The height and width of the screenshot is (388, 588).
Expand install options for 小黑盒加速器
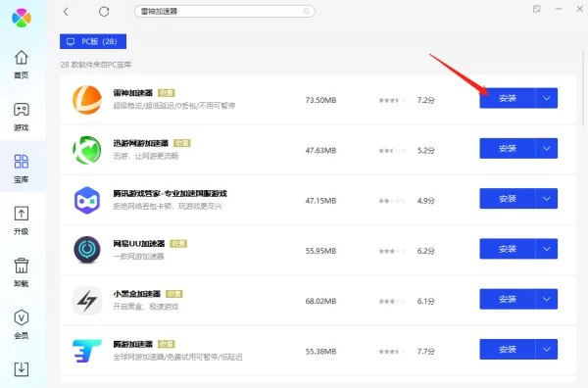[x=547, y=299]
